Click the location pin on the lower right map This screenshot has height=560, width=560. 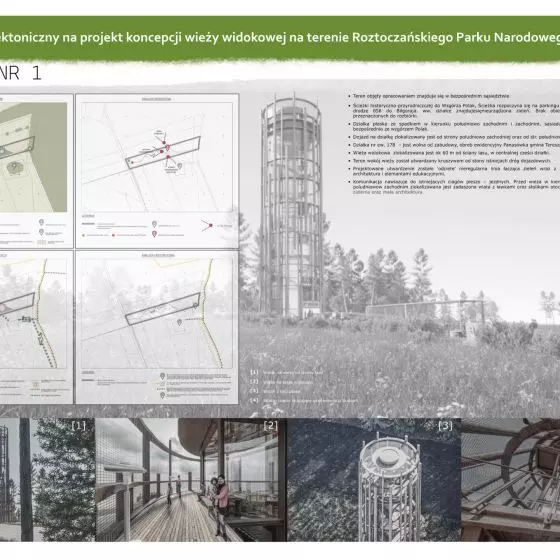click(x=180, y=322)
